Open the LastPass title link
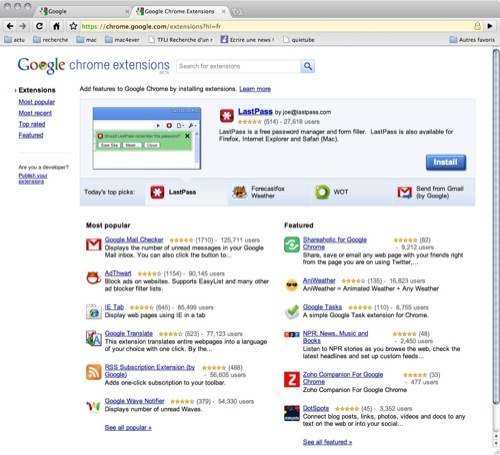Screen dimensions: 500x455 pyautogui.click(x=255, y=112)
